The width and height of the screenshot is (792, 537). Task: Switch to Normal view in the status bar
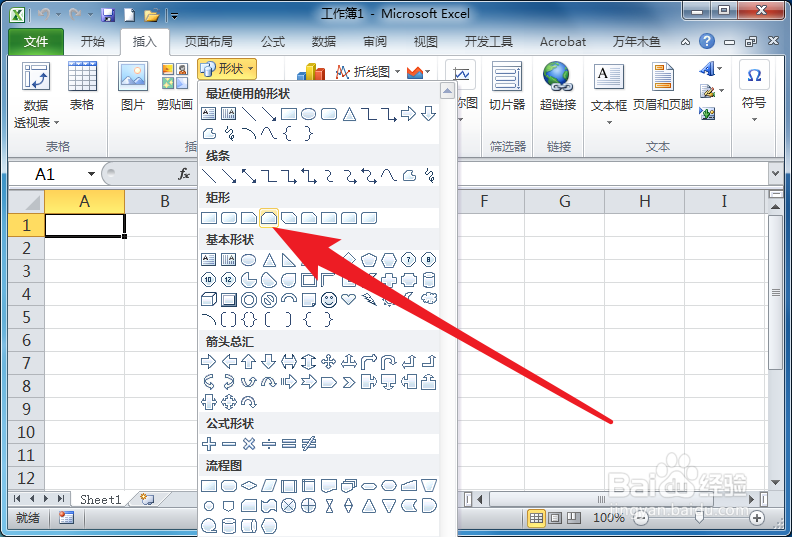point(536,517)
